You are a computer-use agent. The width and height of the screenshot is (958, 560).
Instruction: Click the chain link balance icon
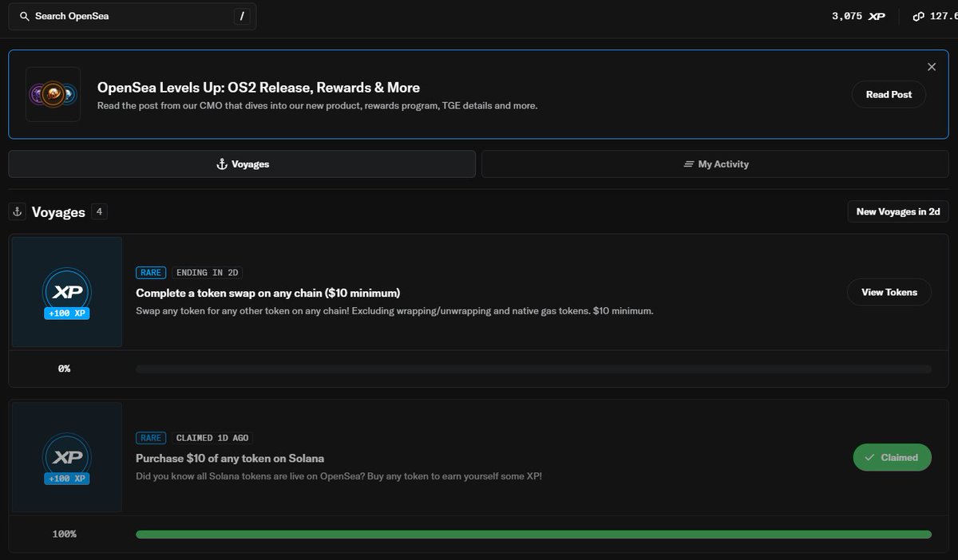pyautogui.click(x=918, y=16)
